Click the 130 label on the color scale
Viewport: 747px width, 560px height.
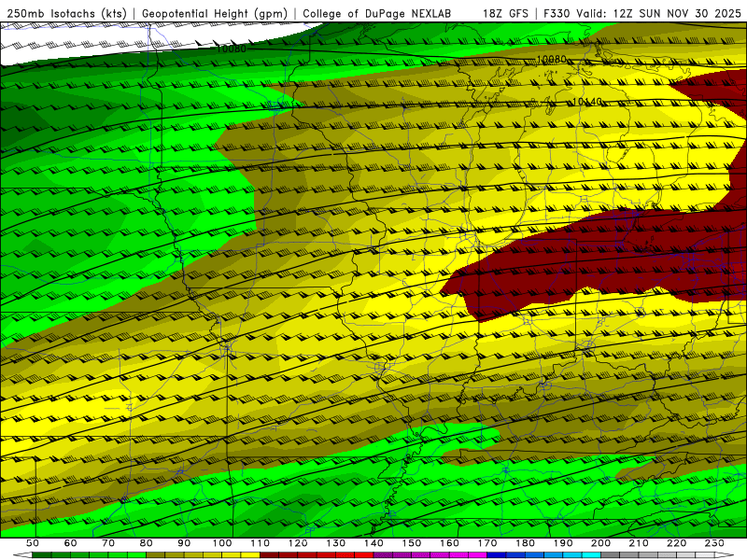tap(336, 543)
